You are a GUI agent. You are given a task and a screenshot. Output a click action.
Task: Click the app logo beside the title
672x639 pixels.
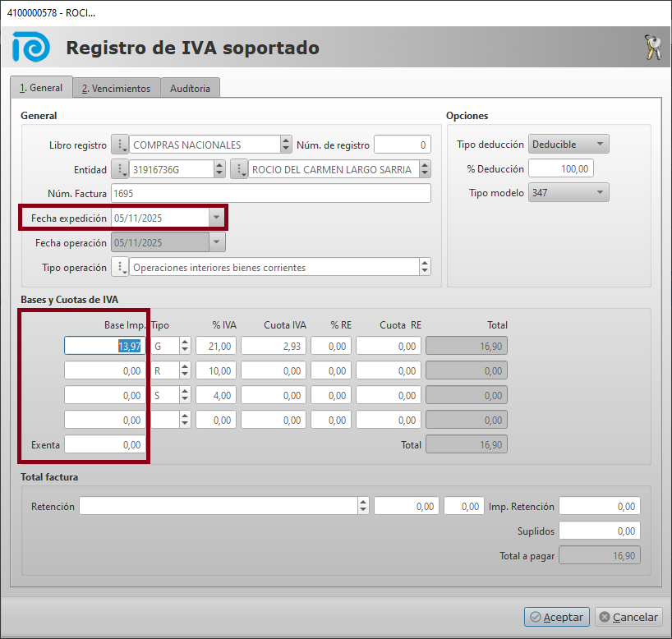click(x=31, y=48)
